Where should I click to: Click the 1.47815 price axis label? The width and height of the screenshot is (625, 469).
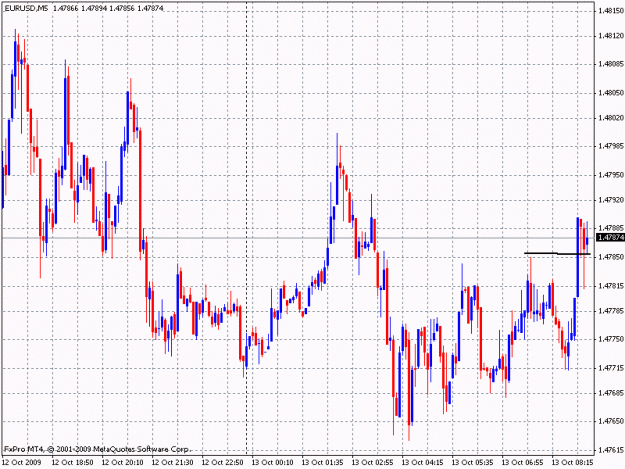(611, 286)
